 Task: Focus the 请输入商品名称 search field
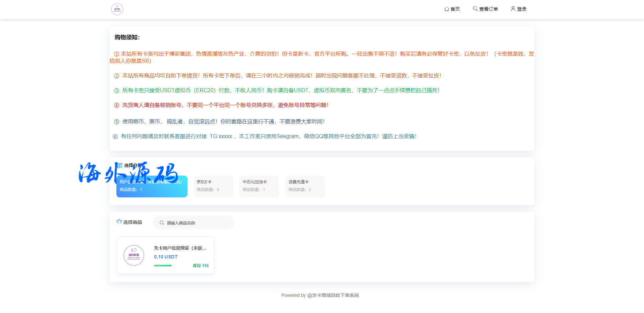pyautogui.click(x=198, y=223)
